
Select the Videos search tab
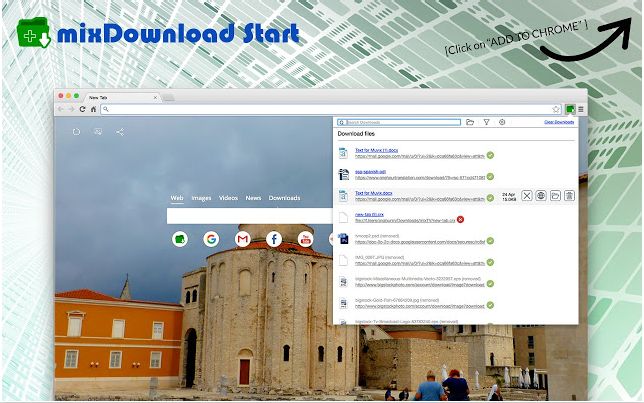coord(228,198)
